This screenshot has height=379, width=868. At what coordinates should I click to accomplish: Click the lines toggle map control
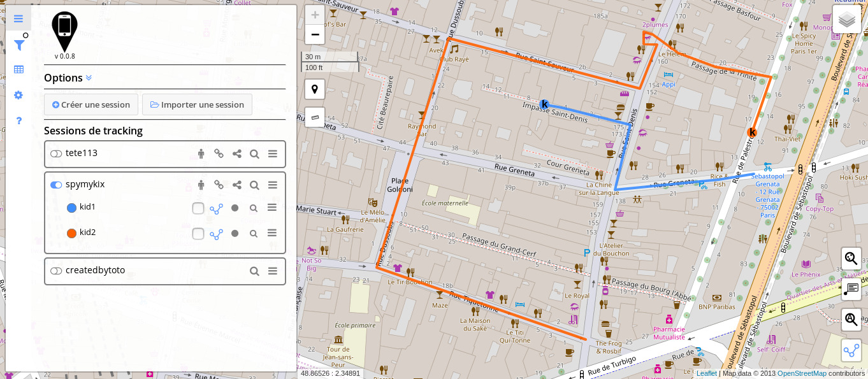click(851, 350)
